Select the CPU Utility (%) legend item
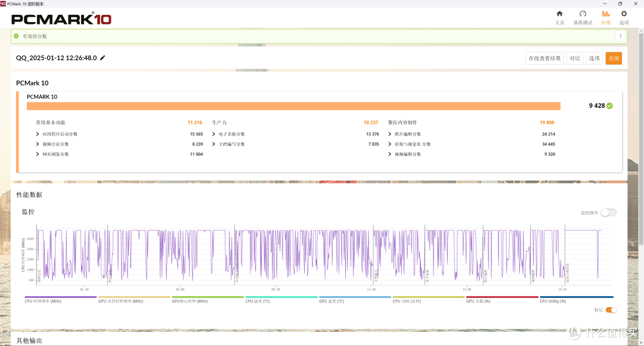This screenshot has height=346, width=644. click(x=576, y=300)
